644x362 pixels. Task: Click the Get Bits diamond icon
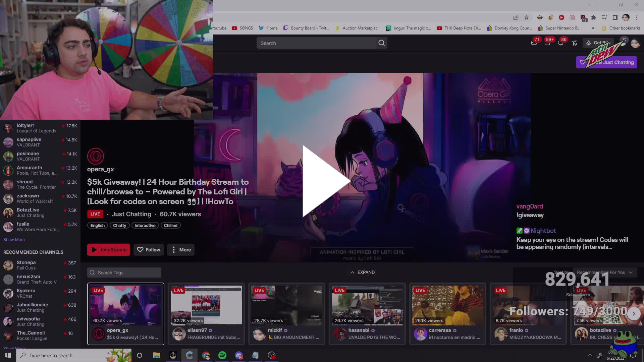[588, 43]
